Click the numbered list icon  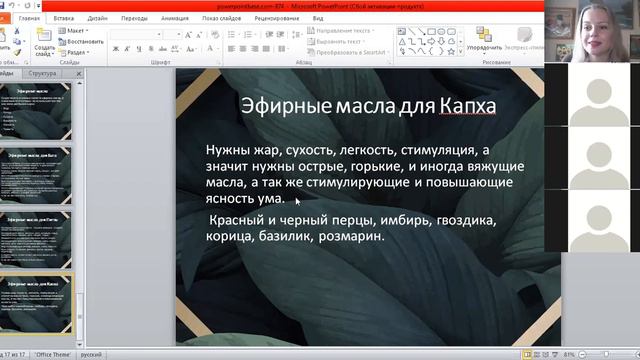click(247, 35)
